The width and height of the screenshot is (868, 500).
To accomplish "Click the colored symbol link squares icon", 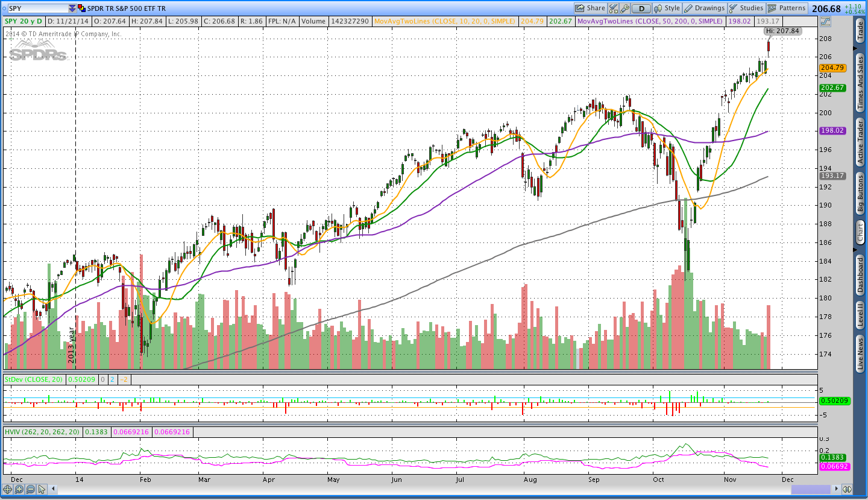I will click(81, 8).
